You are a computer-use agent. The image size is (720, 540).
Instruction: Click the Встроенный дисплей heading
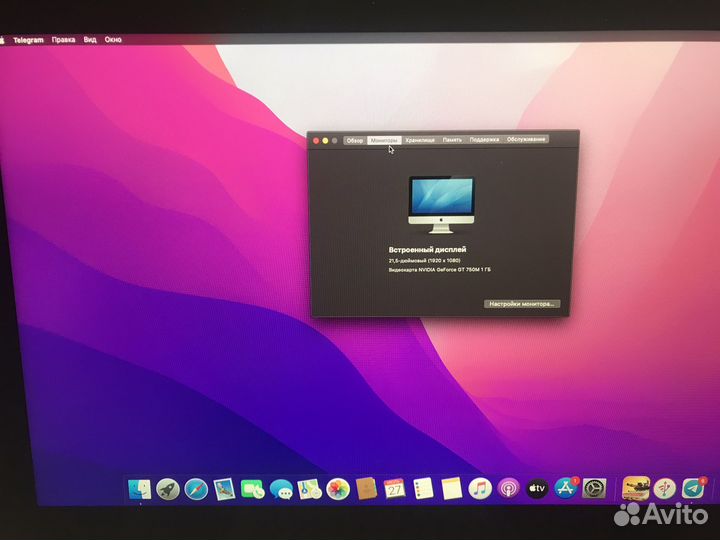[x=428, y=250]
